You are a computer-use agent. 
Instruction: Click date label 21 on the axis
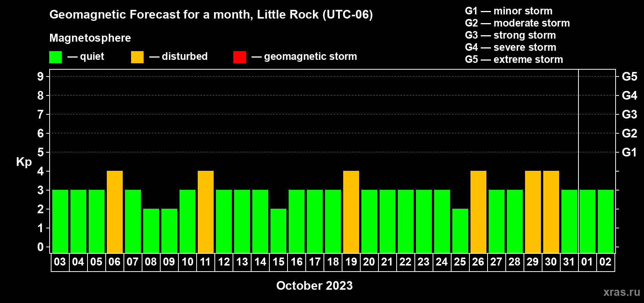click(387, 262)
